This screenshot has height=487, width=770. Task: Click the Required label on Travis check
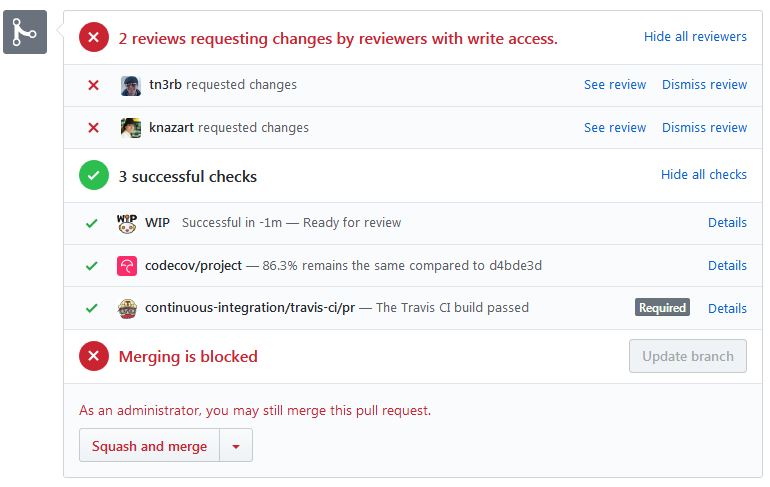(662, 308)
